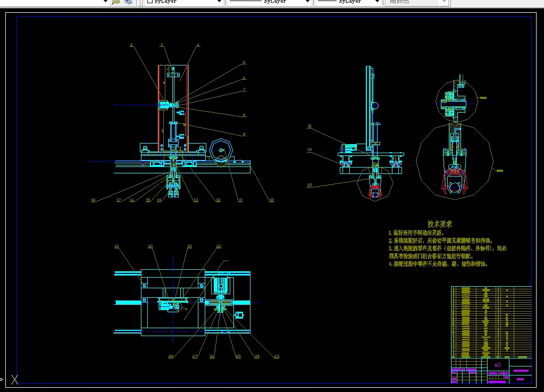544x392 pixels.
Task: Select part balloon number 18
Action: (94, 200)
